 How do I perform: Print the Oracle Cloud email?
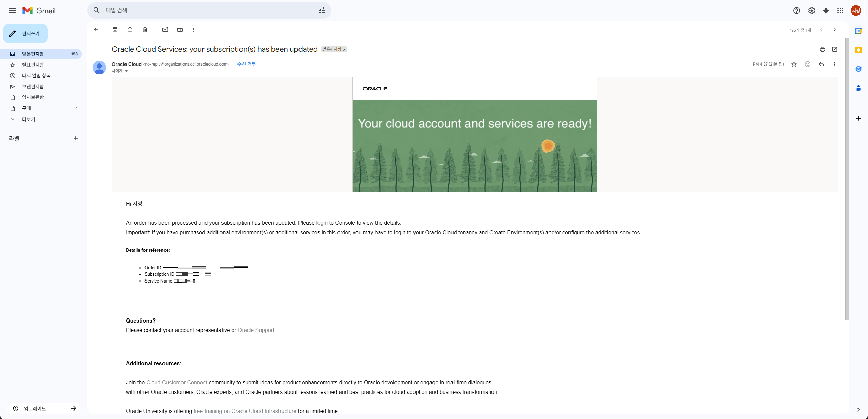pyautogui.click(x=822, y=49)
